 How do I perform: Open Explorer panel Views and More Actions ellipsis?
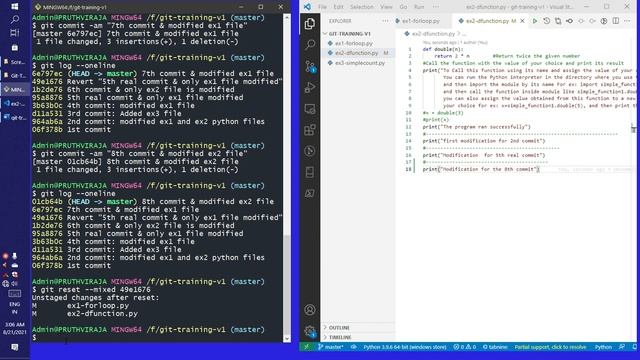click(x=385, y=21)
